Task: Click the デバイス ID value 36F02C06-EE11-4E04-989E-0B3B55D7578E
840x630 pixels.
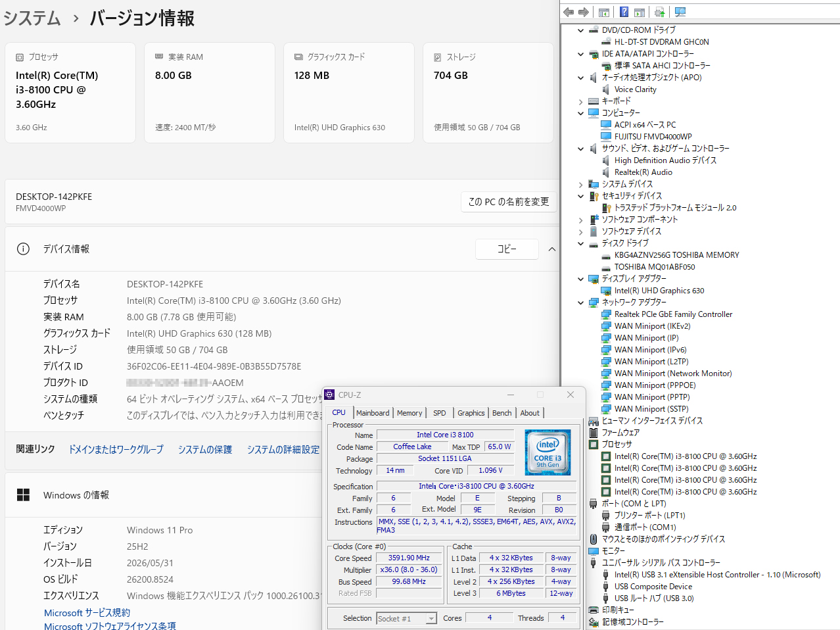Action: point(214,366)
